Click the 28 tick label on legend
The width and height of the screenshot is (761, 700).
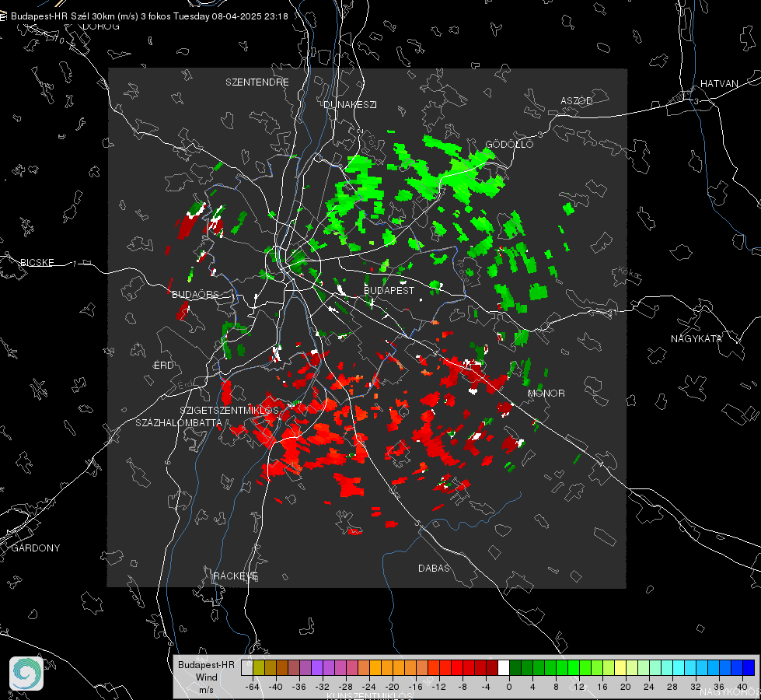(672, 687)
